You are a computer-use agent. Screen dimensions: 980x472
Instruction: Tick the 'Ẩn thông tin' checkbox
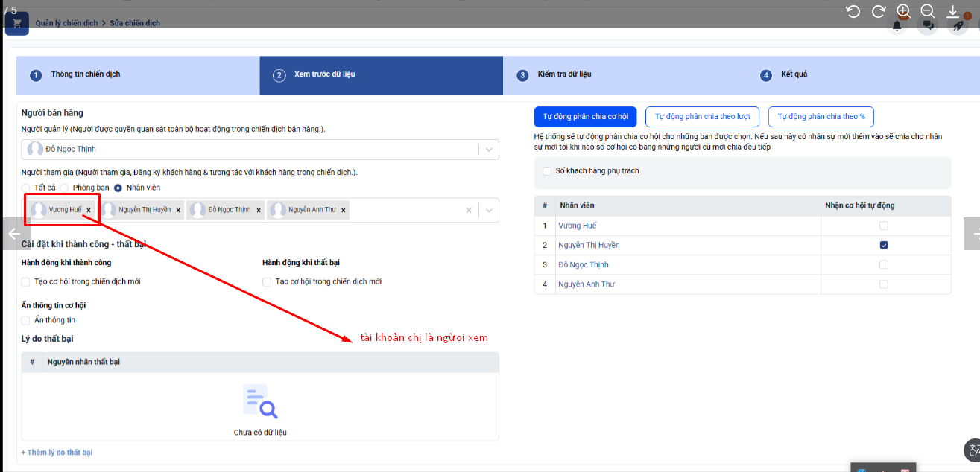coord(26,320)
